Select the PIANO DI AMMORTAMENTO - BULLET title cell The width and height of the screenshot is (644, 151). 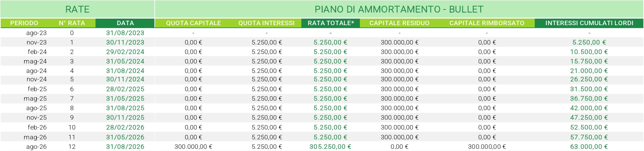(399, 9)
